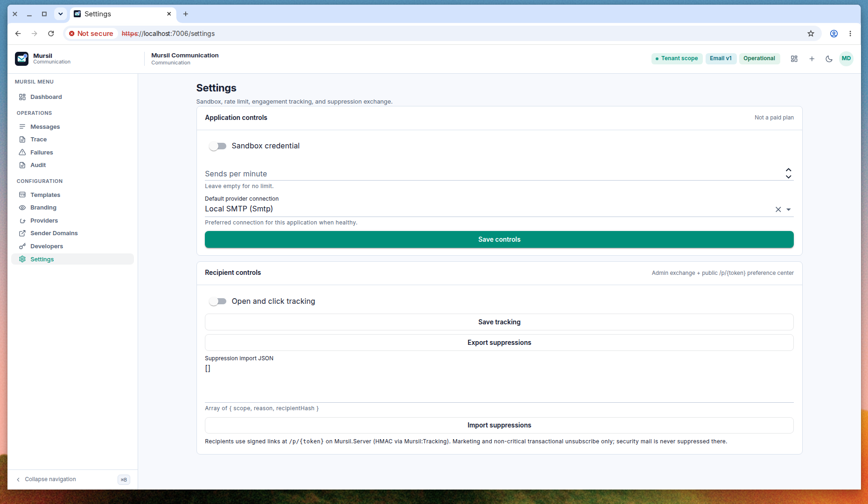The height and width of the screenshot is (504, 868).
Task: Click the Mursil mail logo icon
Action: [21, 59]
